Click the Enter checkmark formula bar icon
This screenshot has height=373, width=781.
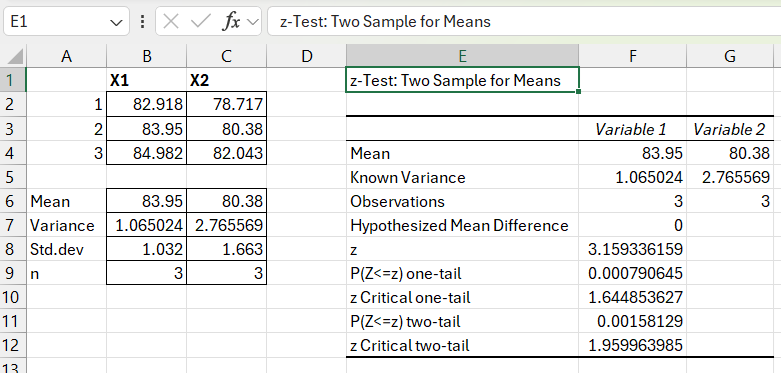point(201,21)
